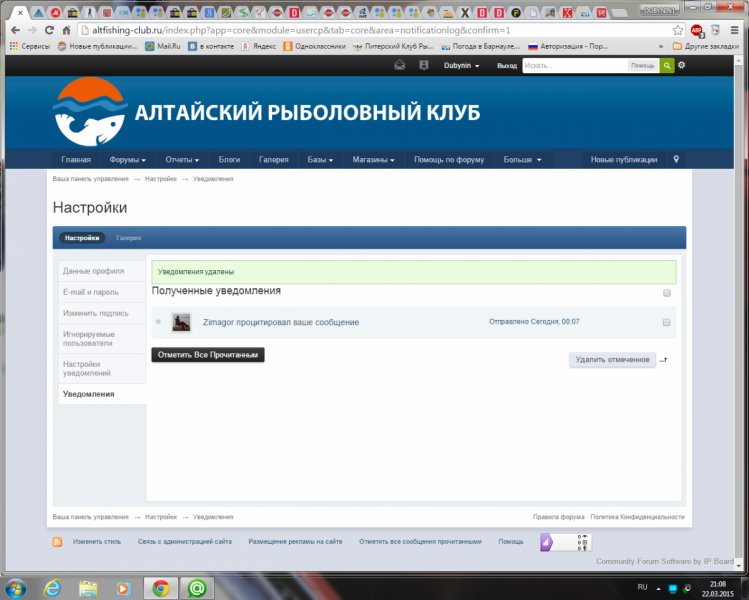The width and height of the screenshot is (749, 600).
Task: Open Изменить подпись in sidebar
Action: pyautogui.click(x=102, y=313)
